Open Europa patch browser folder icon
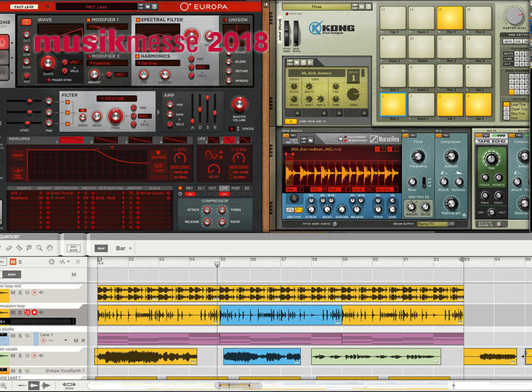 148,7
